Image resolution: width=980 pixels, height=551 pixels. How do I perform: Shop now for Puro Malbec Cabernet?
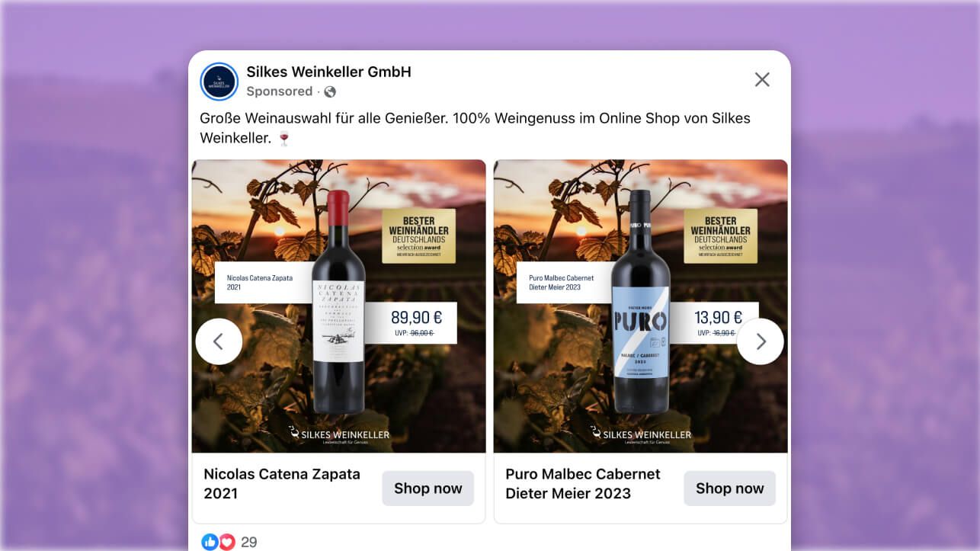click(x=730, y=489)
